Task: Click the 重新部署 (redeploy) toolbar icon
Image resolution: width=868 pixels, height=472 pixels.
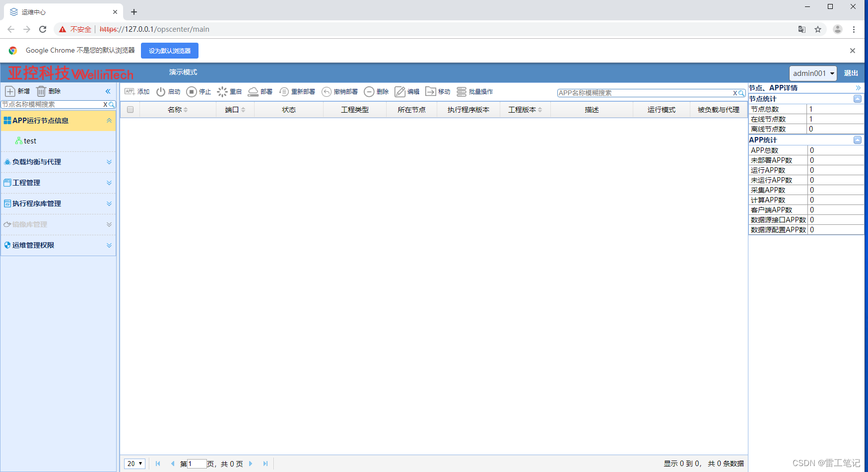Action: pos(284,92)
